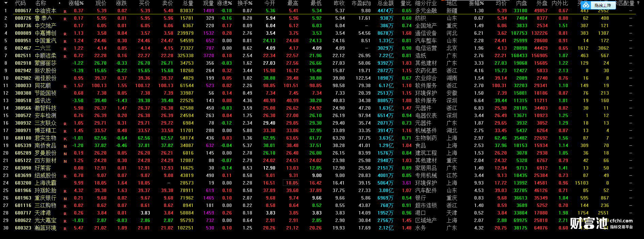Click the 细分行业 column header

pyautogui.click(x=426, y=3)
